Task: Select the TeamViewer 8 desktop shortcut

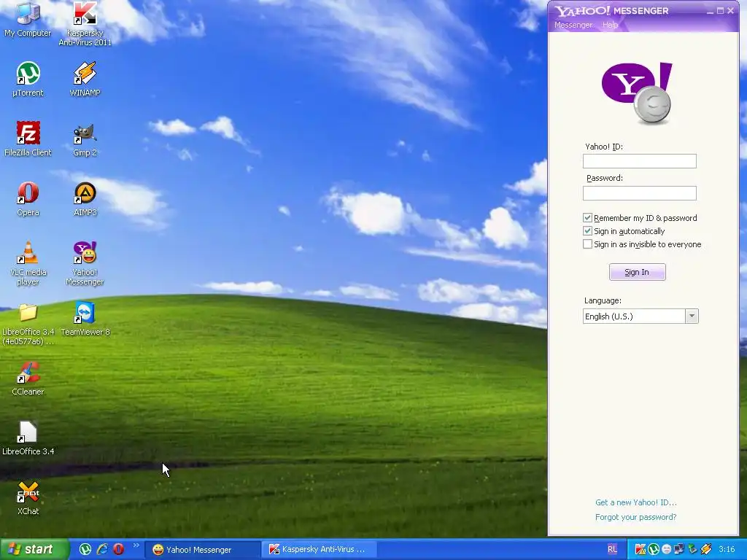Action: click(85, 318)
